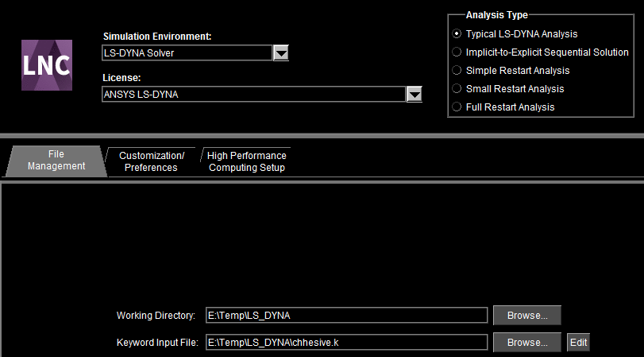
Task: Browse for the Keyword Input File
Action: pyautogui.click(x=527, y=342)
